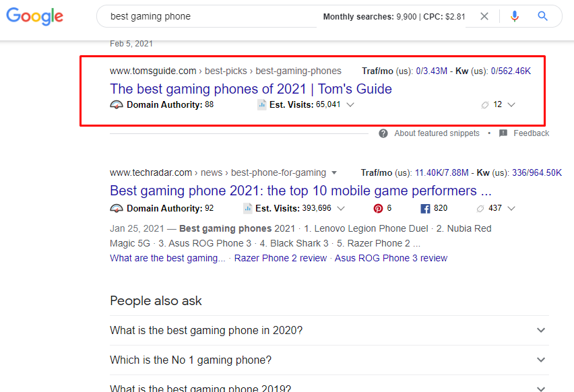This screenshot has width=574, height=392.
Task: Click the help icon beside About featured snippets
Action: coord(383,133)
